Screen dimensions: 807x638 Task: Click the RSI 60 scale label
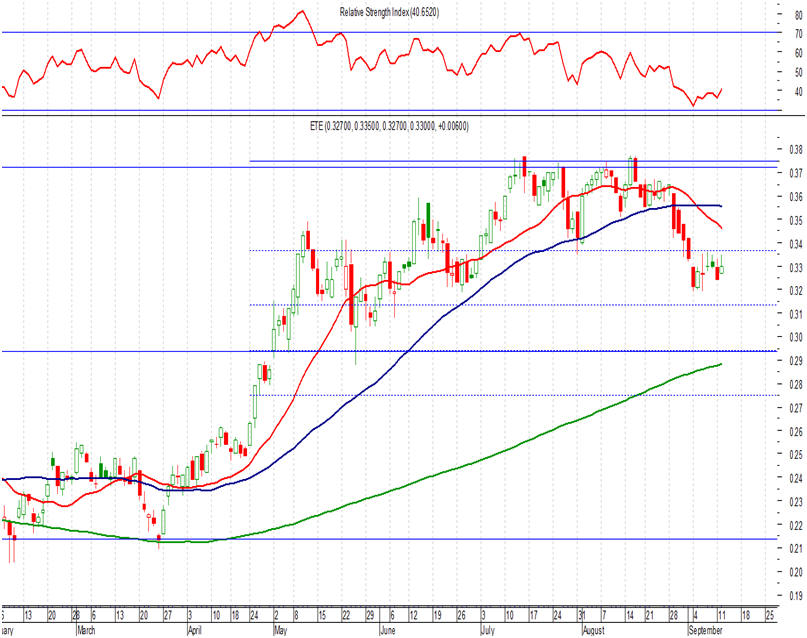(798, 52)
